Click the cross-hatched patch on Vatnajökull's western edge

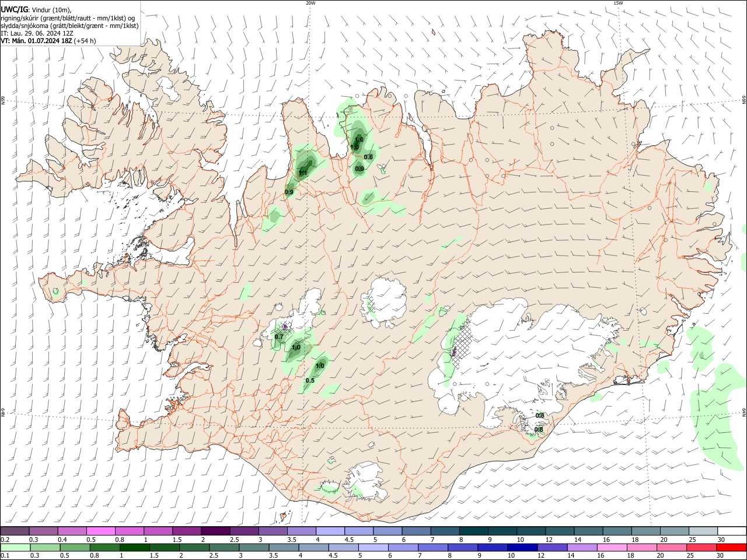click(x=462, y=345)
